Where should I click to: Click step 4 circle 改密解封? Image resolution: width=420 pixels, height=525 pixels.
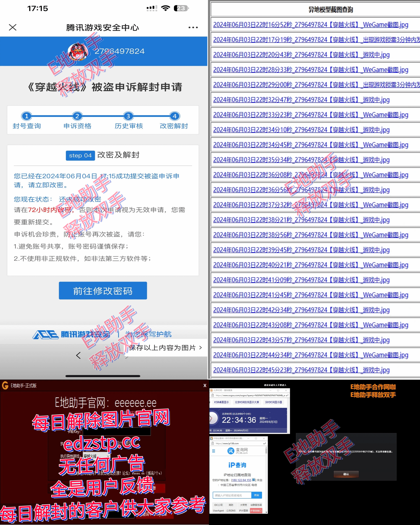pyautogui.click(x=175, y=116)
